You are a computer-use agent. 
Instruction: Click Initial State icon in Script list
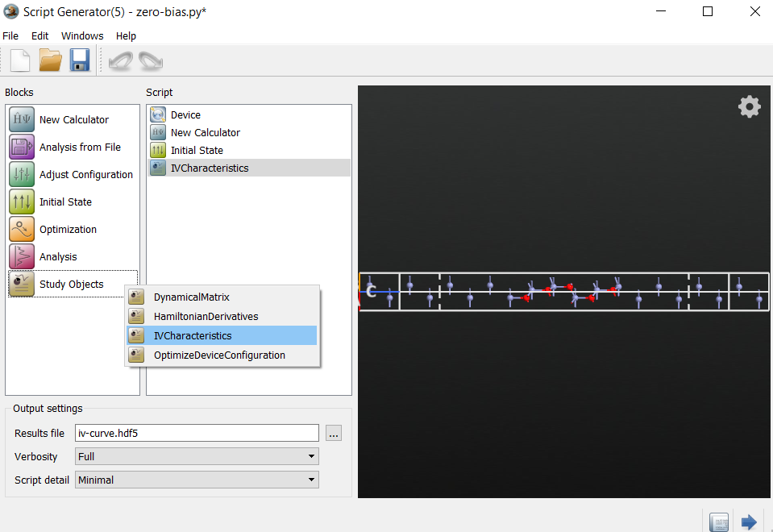(x=158, y=150)
